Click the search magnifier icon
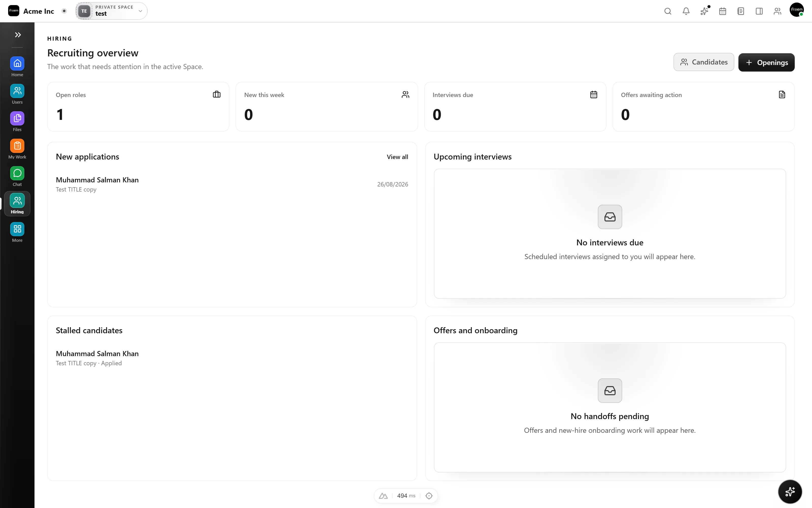 pos(668,11)
